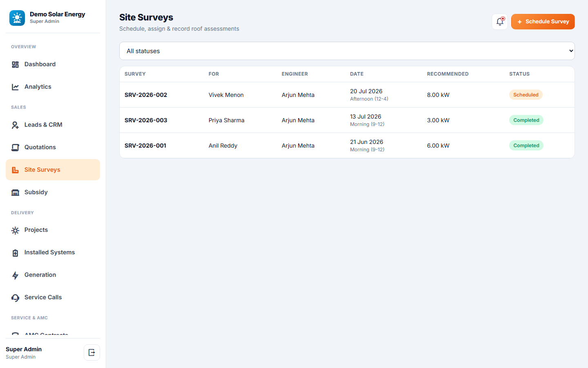This screenshot has width=588, height=368.
Task: Click the Subsidy bank icon
Action: [x=15, y=193]
